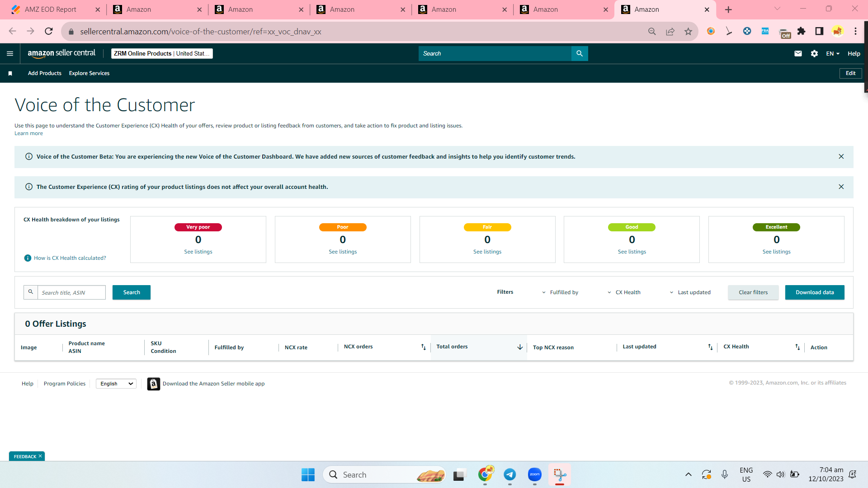Open the FEEDBACK tab at the bottom left
868x488 pixels.
pyautogui.click(x=27, y=456)
